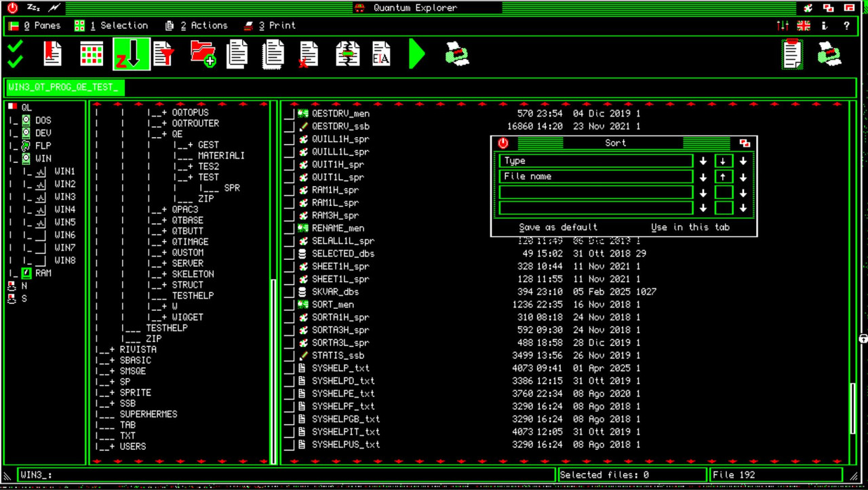Click the File name sort criterion field
Image resolution: width=868 pixels, height=490 pixels.
596,176
